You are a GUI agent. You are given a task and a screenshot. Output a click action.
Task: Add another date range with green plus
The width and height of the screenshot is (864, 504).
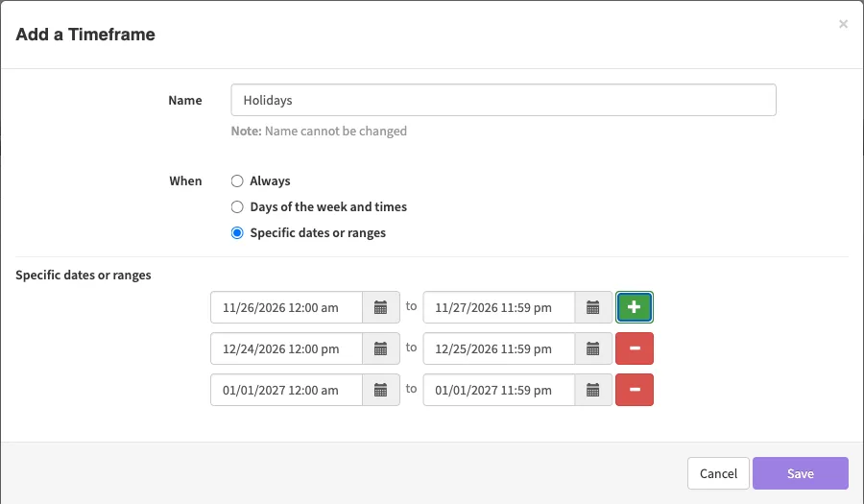tap(635, 307)
